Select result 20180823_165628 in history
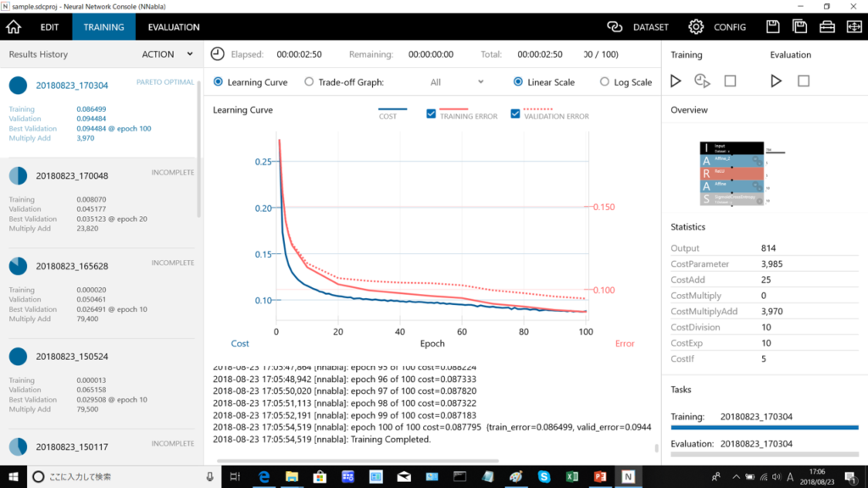 click(71, 266)
